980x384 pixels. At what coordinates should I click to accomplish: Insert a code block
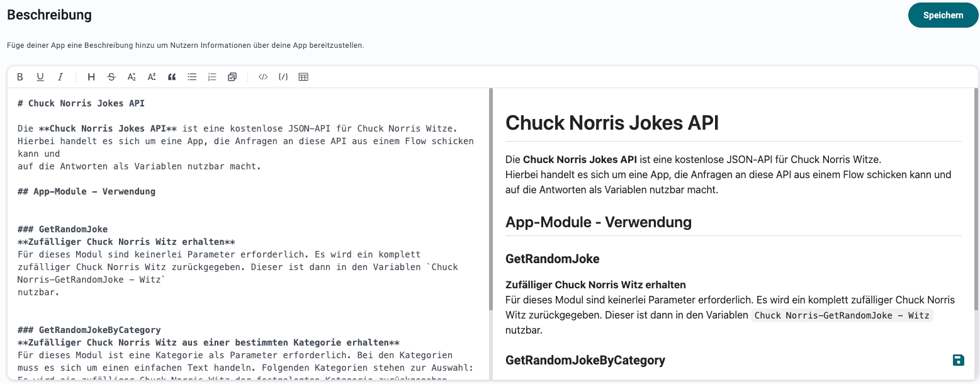(283, 77)
